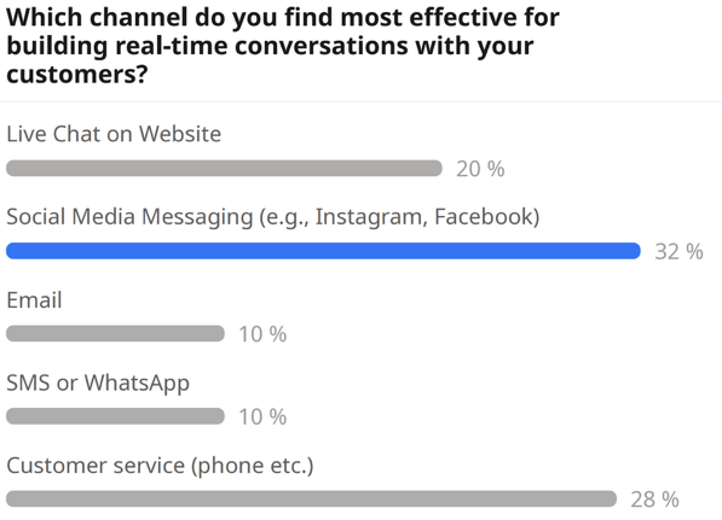Select the Customer service (phone etc.) option
Screen dimensions: 722x520
tap(160, 466)
